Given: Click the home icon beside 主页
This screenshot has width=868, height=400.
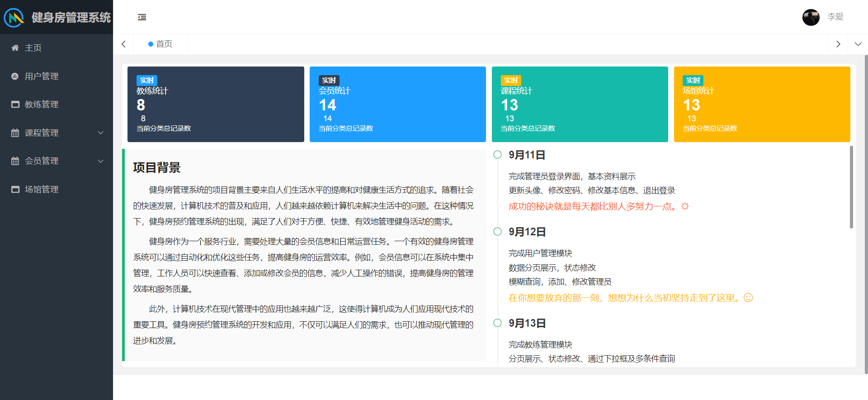Looking at the screenshot, I should [x=15, y=48].
